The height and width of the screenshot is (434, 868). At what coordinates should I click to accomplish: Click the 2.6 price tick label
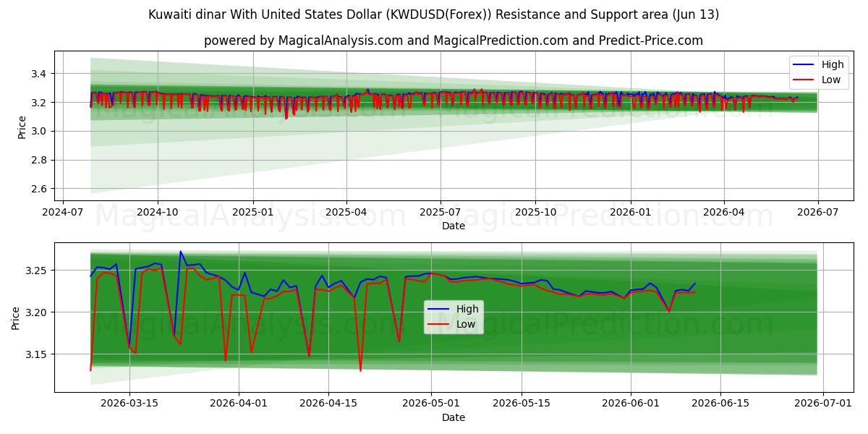[41, 189]
